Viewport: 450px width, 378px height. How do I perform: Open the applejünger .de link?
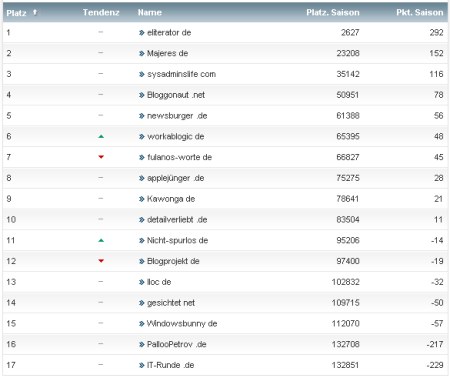pos(175,178)
